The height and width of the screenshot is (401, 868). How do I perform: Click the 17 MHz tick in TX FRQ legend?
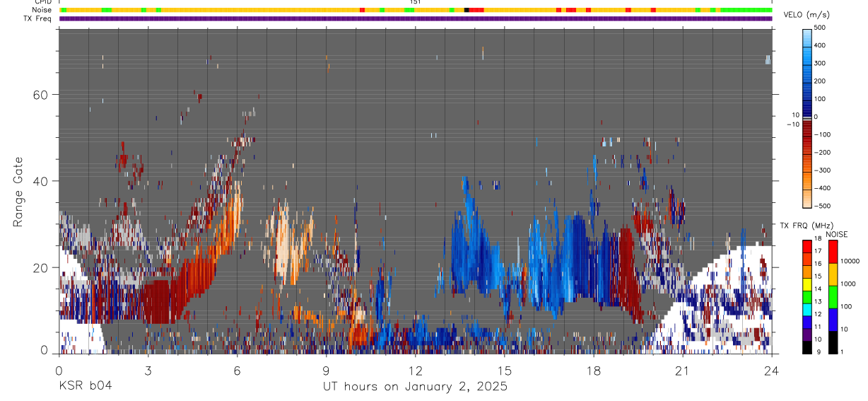(x=819, y=251)
